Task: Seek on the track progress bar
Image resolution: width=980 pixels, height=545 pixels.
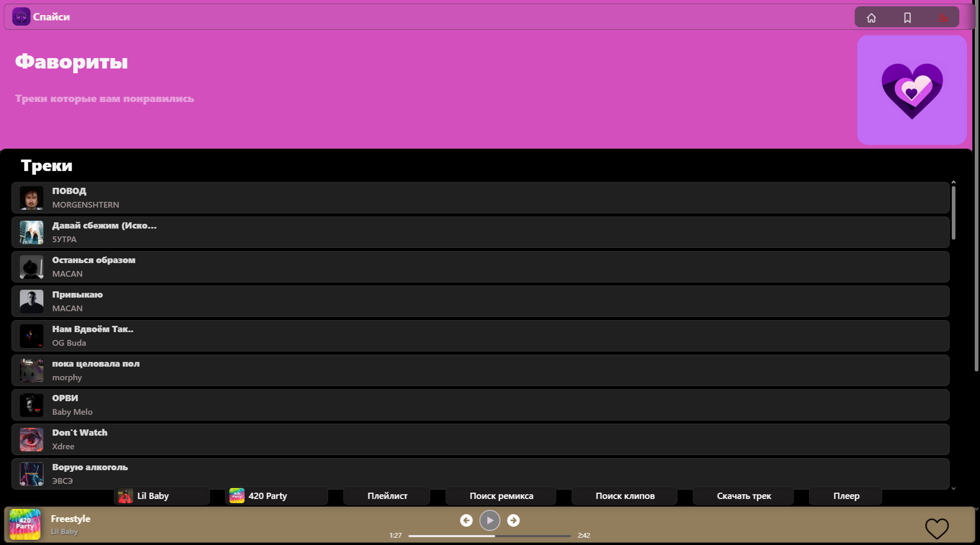Action: (x=489, y=536)
